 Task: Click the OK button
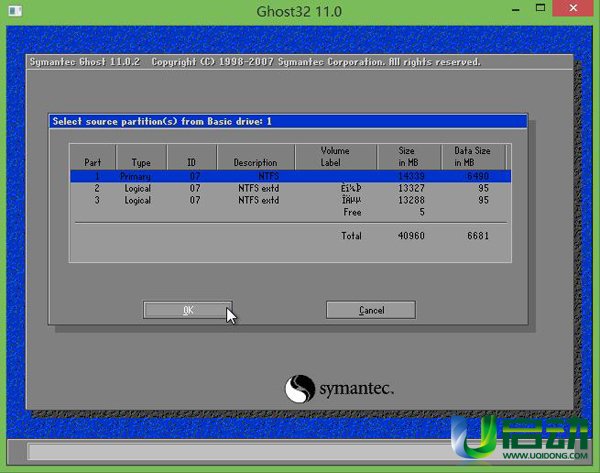point(188,310)
